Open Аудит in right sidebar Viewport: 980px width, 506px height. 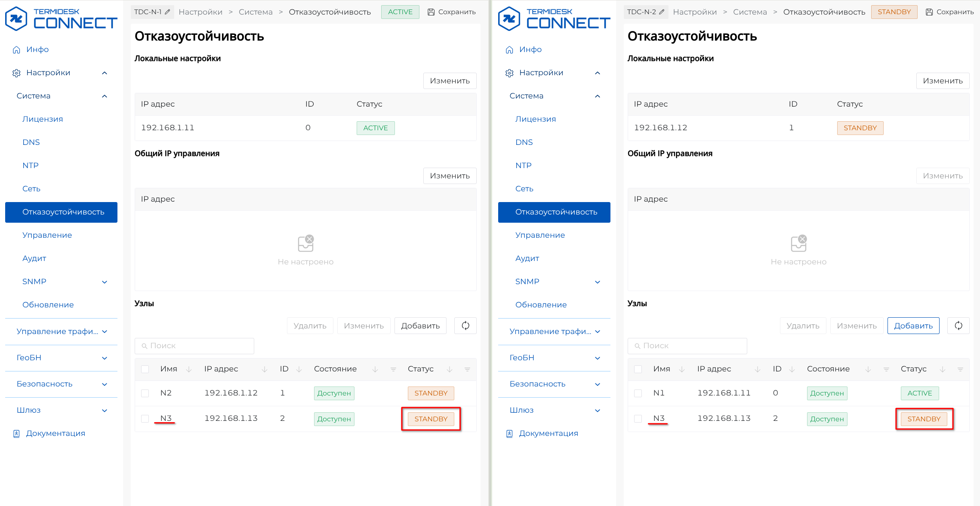(x=527, y=258)
